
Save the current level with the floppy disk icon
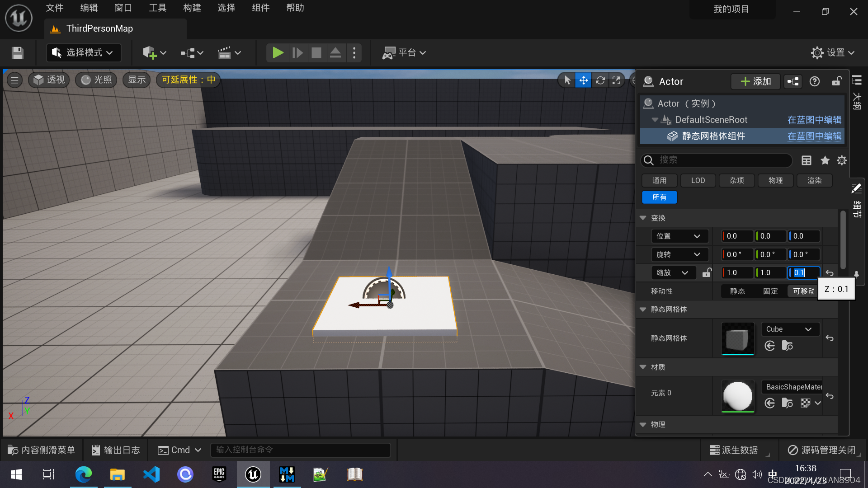(x=18, y=53)
